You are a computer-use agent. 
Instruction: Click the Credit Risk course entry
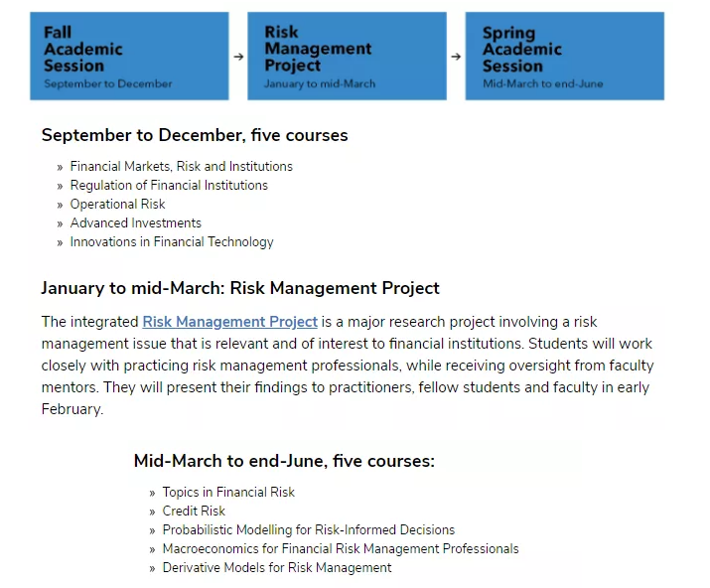point(194,511)
